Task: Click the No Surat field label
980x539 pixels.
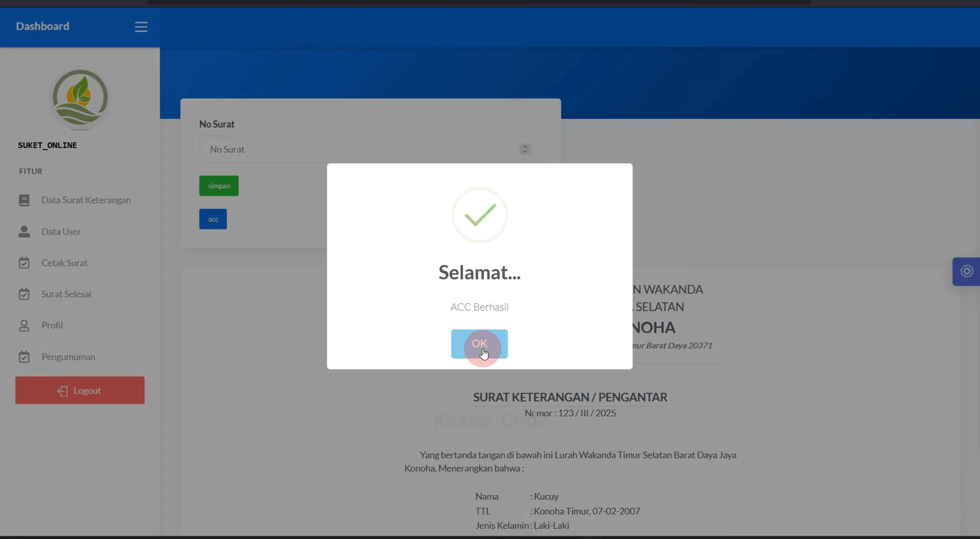Action: pos(217,124)
